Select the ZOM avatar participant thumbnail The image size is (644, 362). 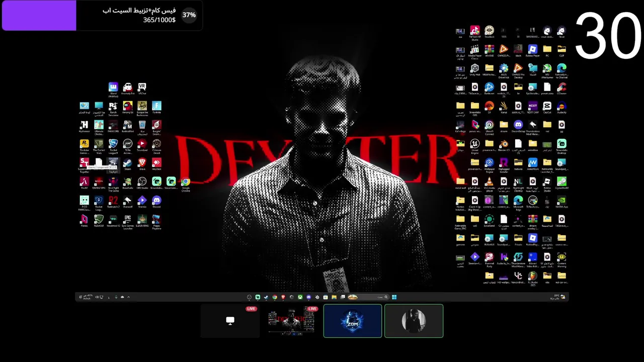(x=352, y=321)
